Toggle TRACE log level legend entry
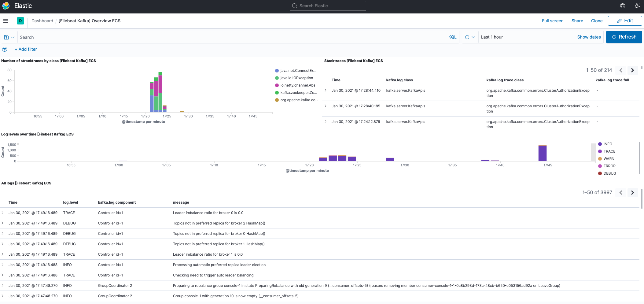This screenshot has width=644, height=304. point(607,151)
